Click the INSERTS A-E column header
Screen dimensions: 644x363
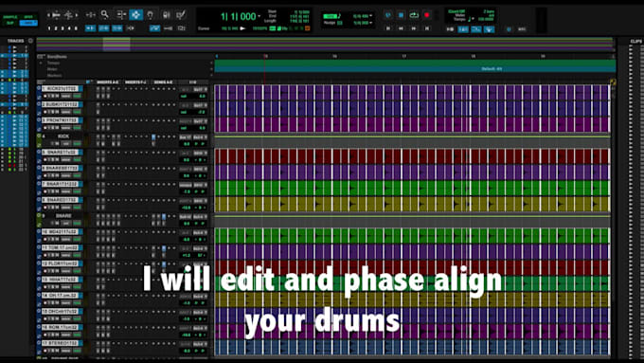coord(108,82)
